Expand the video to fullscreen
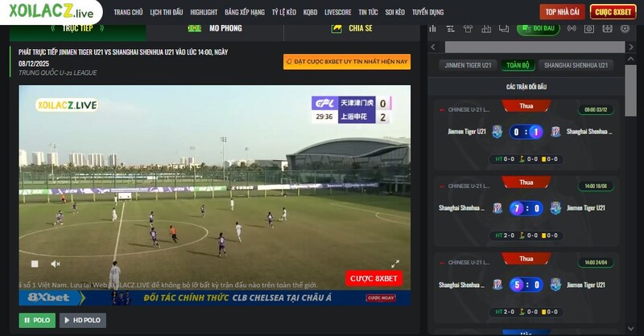644x336 pixels. coord(395,264)
